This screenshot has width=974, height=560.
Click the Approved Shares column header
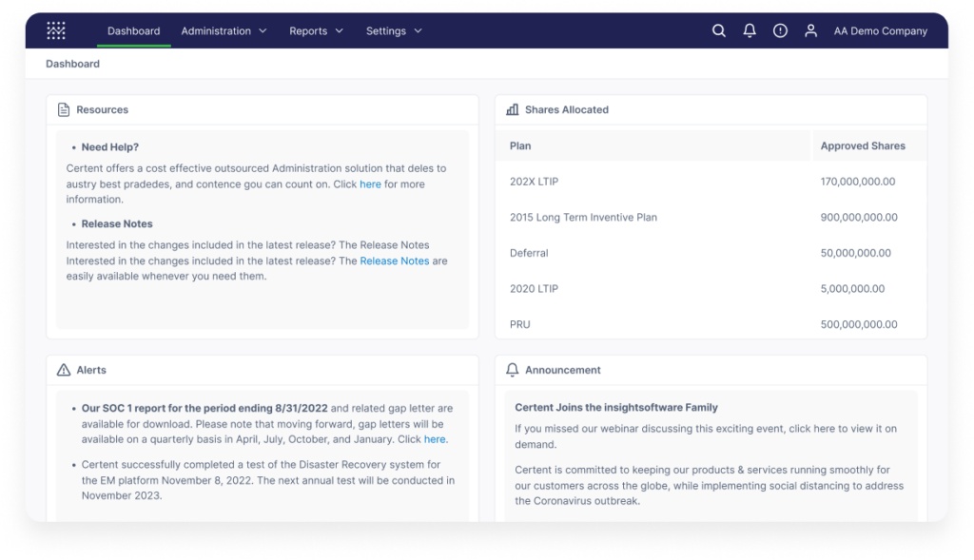click(863, 146)
